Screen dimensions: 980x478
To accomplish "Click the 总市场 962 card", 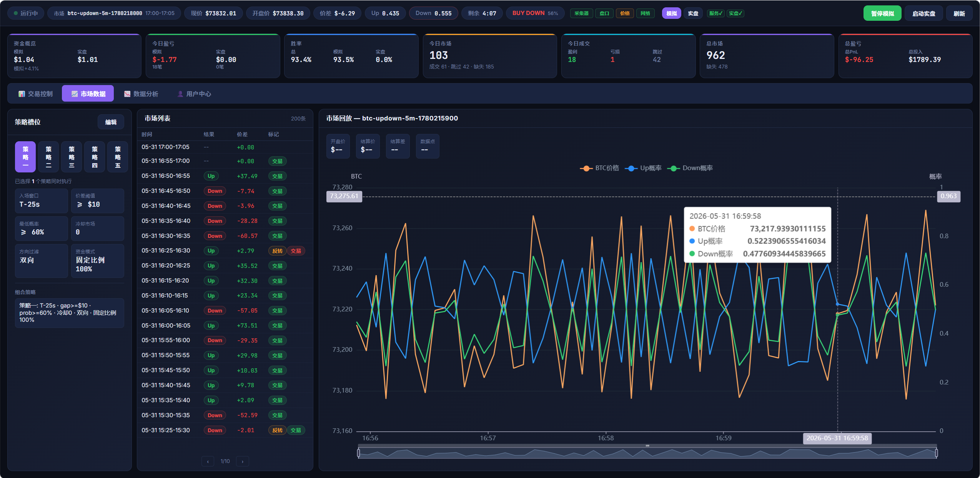I will point(767,56).
